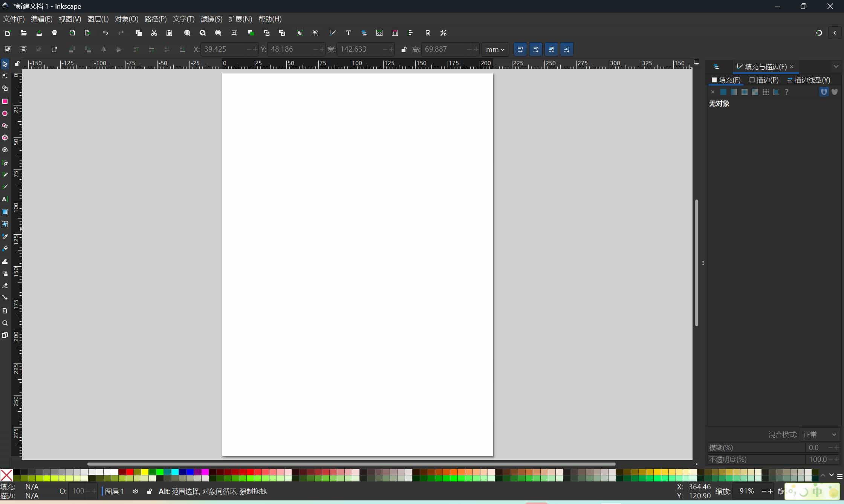Image resolution: width=844 pixels, height=504 pixels.
Task: Switch to the 描边(P) tab
Action: pyautogui.click(x=763, y=80)
